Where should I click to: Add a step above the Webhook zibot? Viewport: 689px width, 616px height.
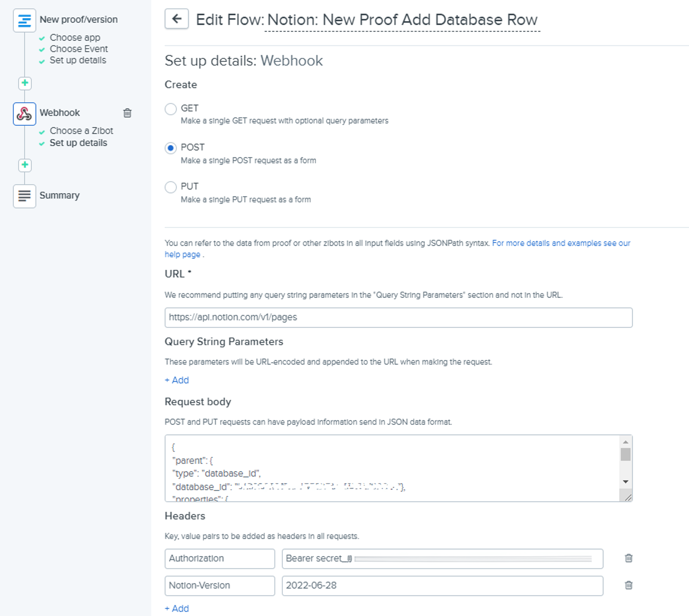[x=25, y=83]
